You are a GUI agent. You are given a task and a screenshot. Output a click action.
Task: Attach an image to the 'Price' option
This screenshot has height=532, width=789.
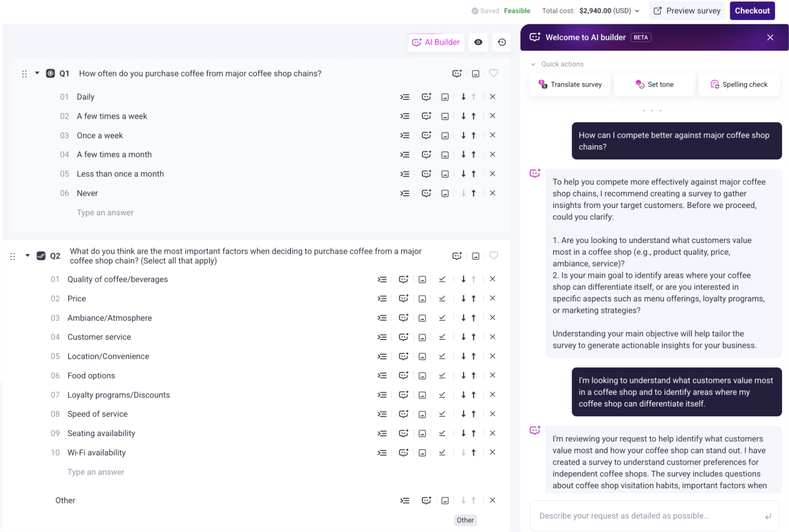point(422,298)
